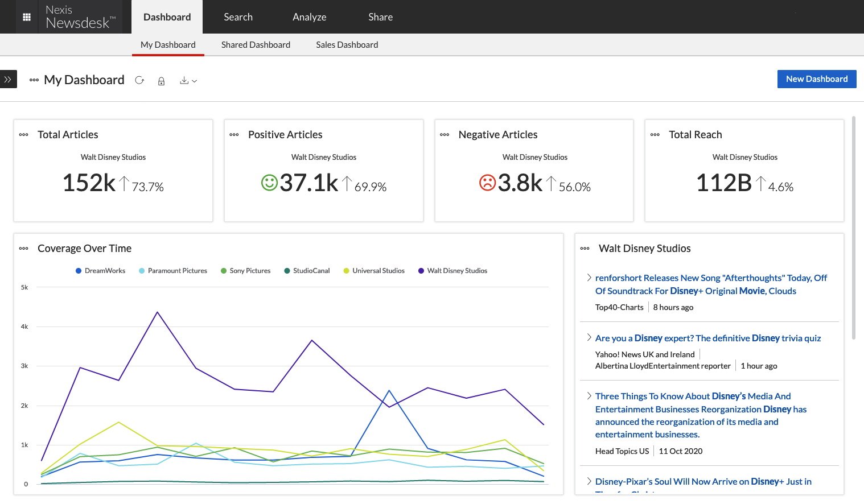Screen dimensions: 864x504
Task: Expand the Disney-Pixar's Soul article chevron
Action: 589,481
